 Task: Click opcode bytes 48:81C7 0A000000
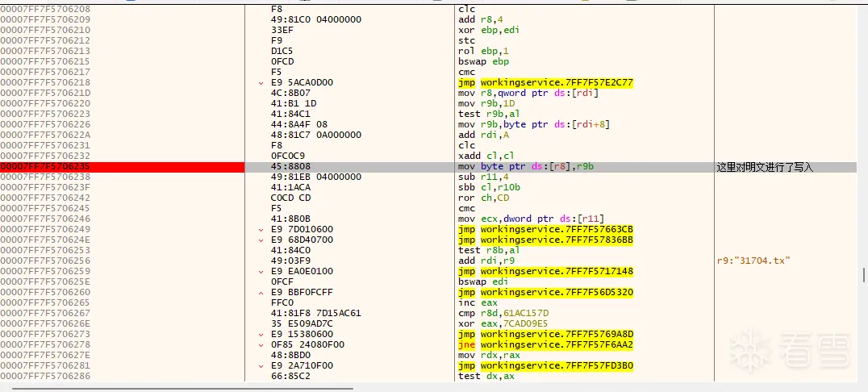pyautogui.click(x=316, y=135)
